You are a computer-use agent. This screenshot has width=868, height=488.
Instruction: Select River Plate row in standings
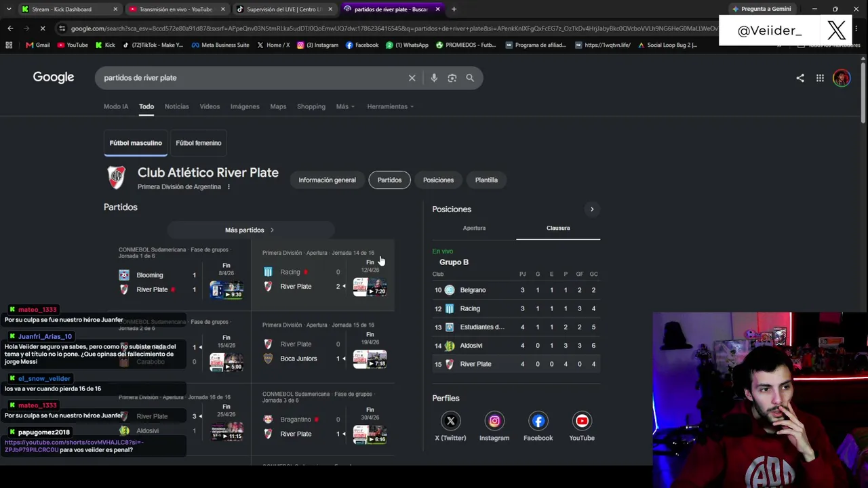[516, 364]
